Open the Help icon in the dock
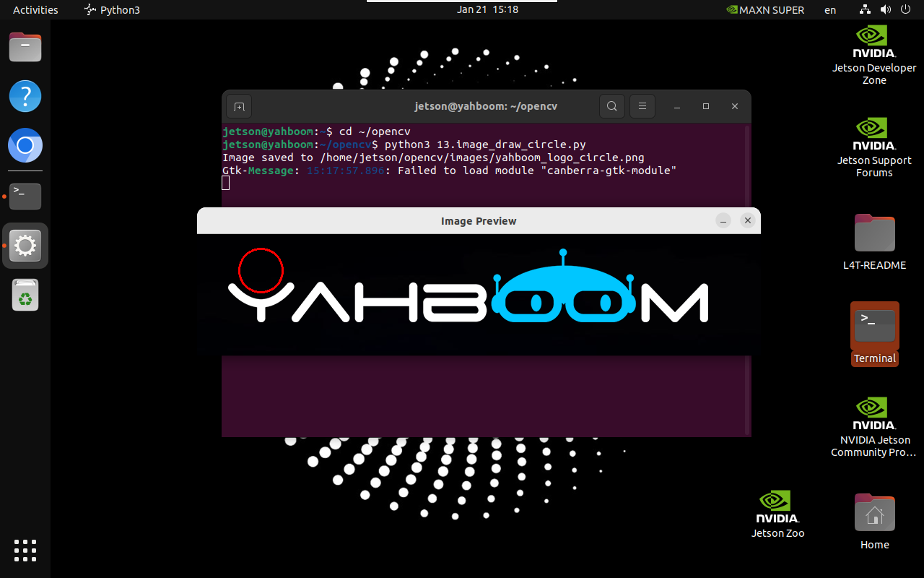 (x=25, y=96)
